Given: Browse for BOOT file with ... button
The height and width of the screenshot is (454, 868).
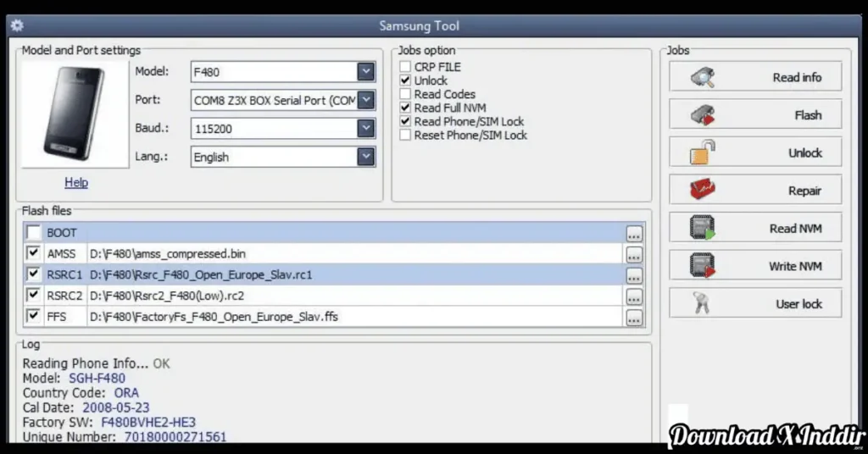Looking at the screenshot, I should 634,234.
